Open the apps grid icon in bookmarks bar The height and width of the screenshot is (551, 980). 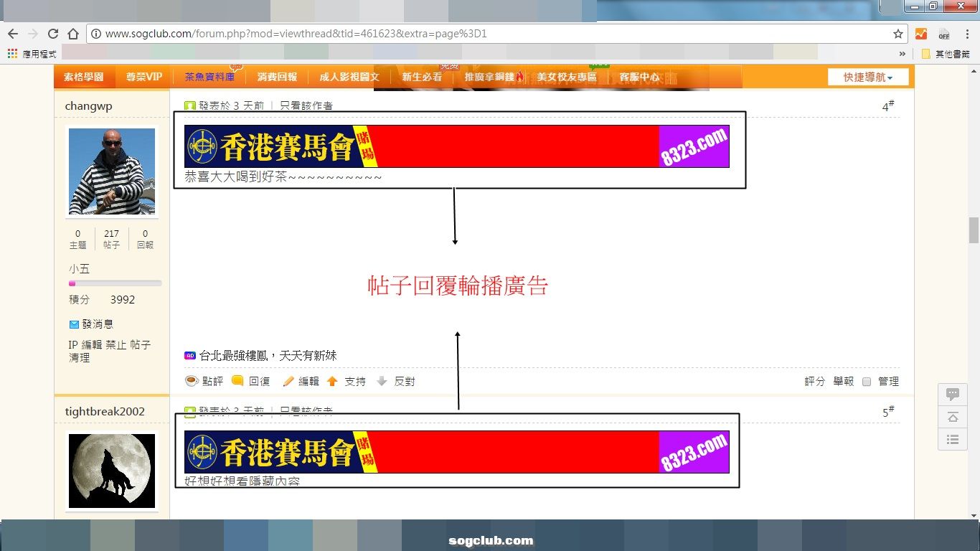click(x=12, y=53)
